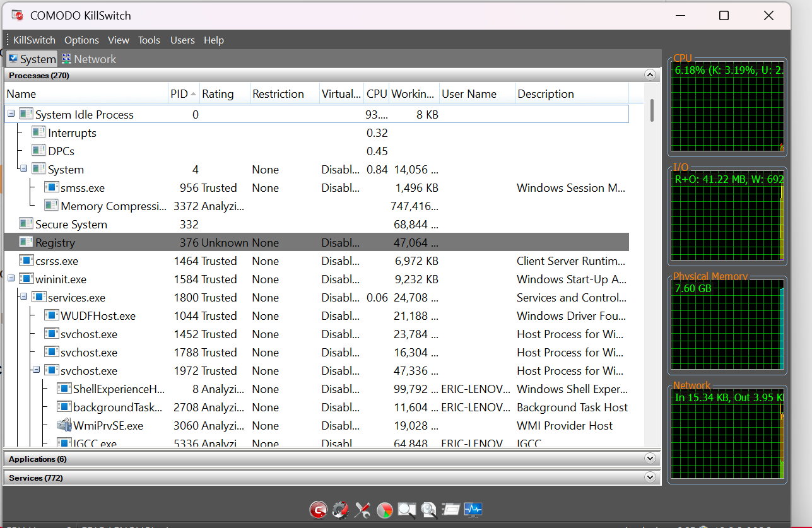Sort processes by the Name column
Screen dimensions: 812x528
[86, 94]
